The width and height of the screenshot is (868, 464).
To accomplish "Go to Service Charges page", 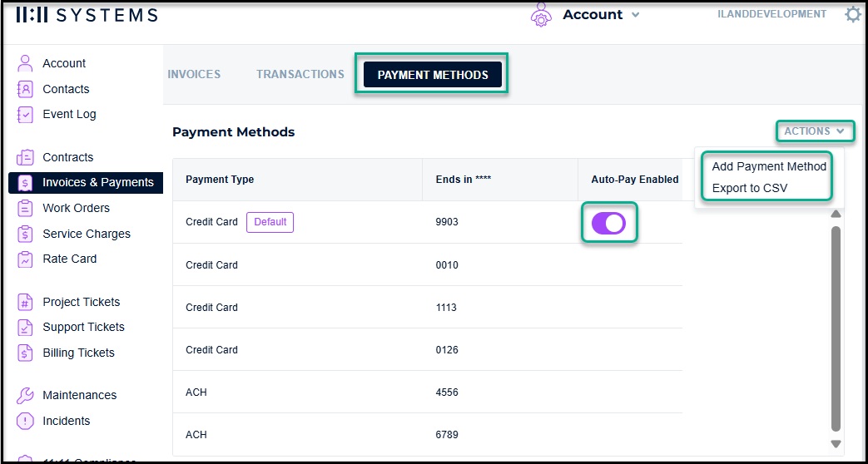I will coord(87,234).
